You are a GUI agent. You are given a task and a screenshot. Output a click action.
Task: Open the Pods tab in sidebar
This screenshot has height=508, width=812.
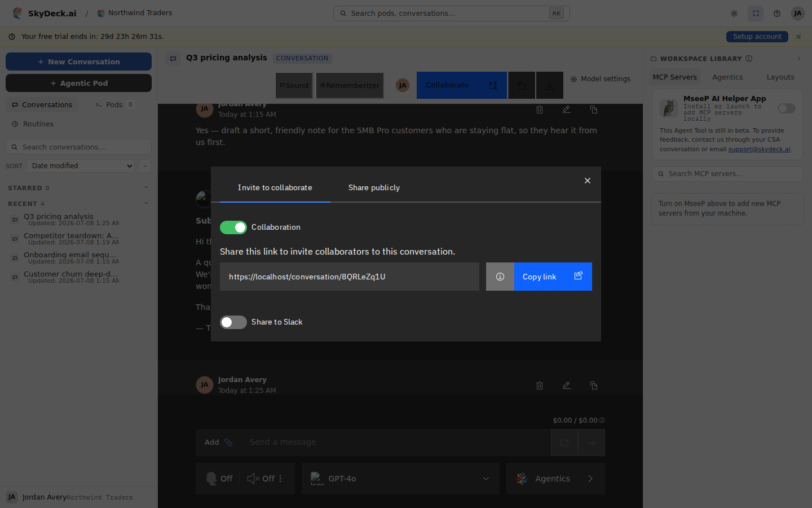(114, 104)
